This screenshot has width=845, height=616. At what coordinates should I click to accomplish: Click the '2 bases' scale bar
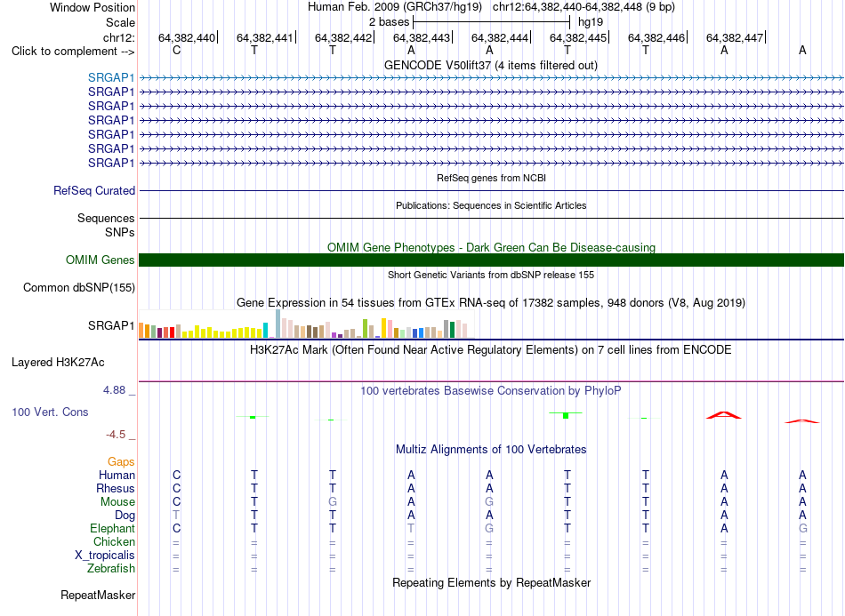coord(491,22)
